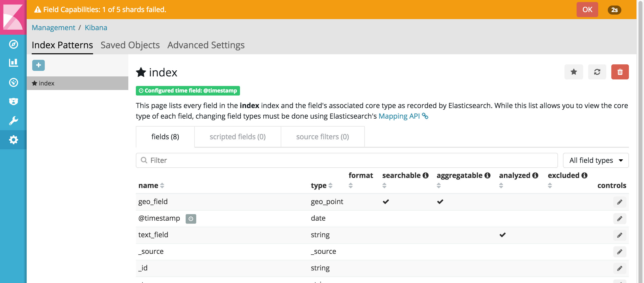Switch to scripted fields tab
Image resolution: width=644 pixels, height=283 pixels.
(x=237, y=137)
